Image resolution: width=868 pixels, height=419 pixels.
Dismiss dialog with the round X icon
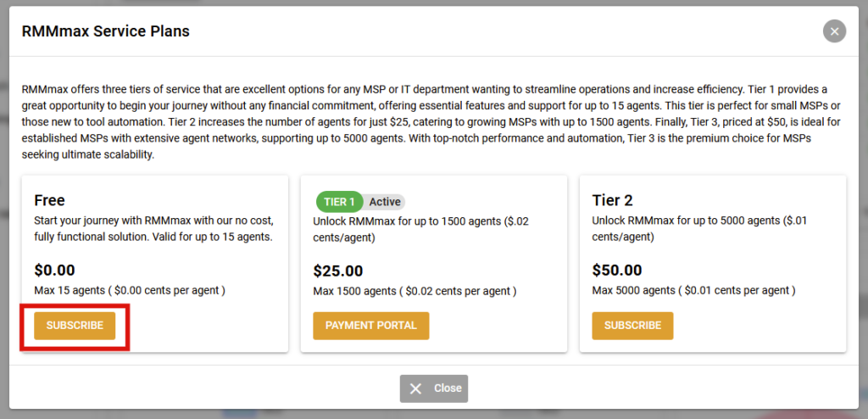point(834,31)
